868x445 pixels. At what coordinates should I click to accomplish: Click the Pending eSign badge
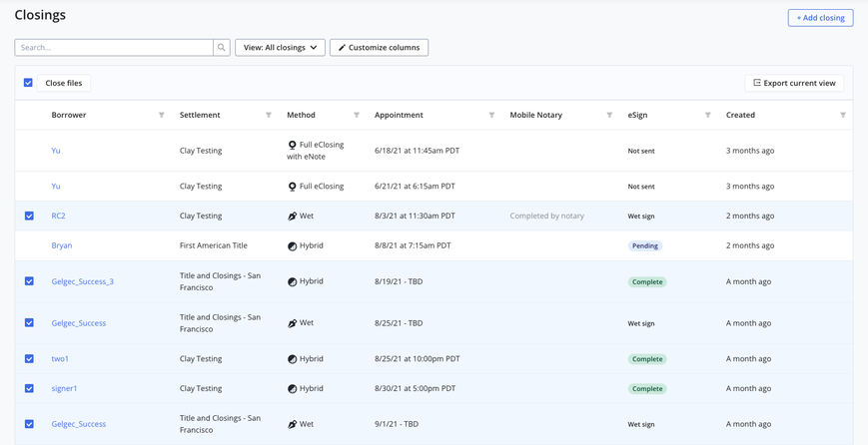(645, 246)
